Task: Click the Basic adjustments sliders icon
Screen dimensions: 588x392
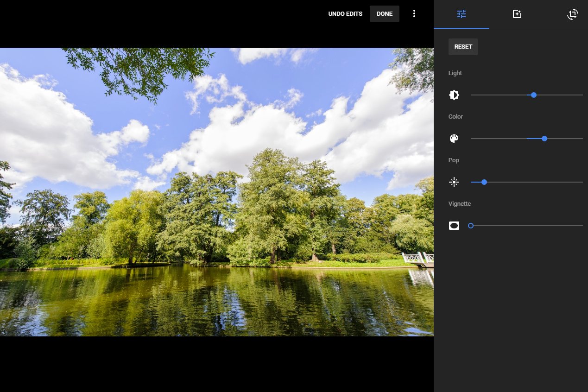Action: [x=461, y=14]
